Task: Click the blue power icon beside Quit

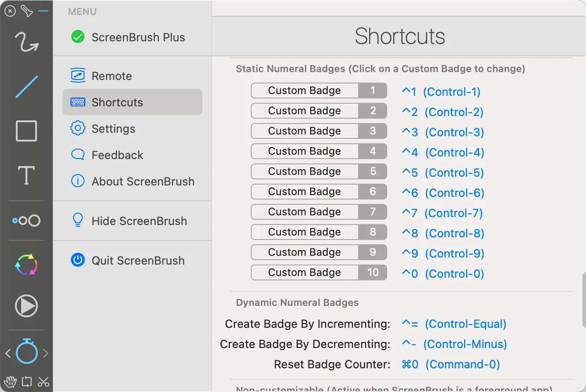Action: [78, 260]
